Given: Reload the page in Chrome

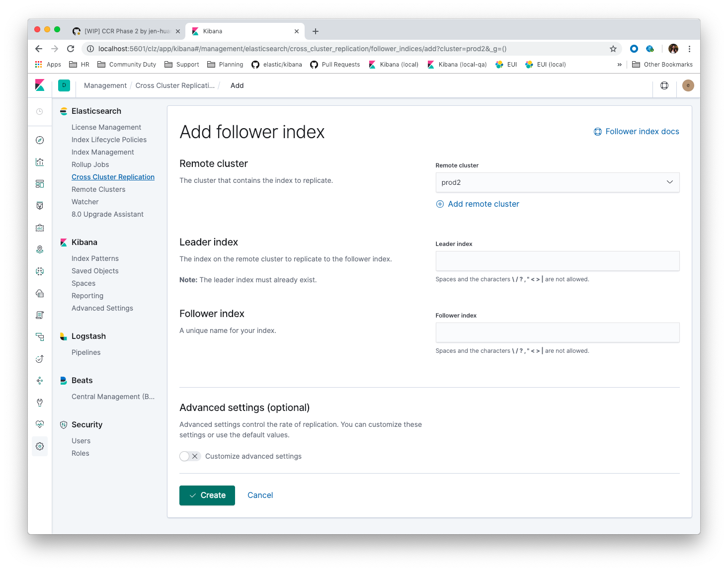Looking at the screenshot, I should tap(71, 49).
